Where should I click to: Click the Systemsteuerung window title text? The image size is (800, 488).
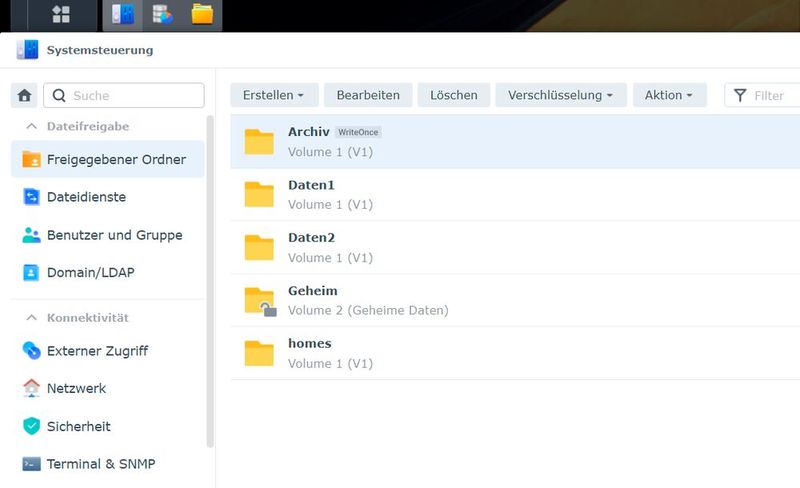click(x=100, y=50)
